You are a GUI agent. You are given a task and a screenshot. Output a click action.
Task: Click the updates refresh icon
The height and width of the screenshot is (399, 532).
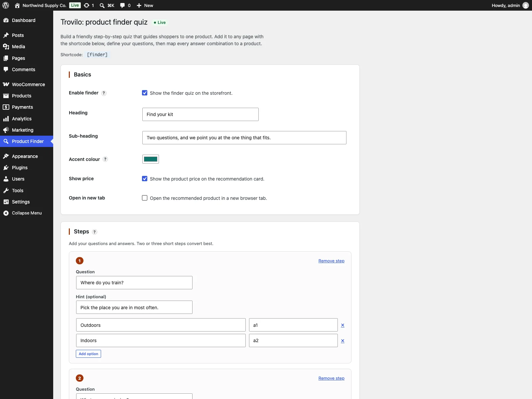tap(86, 5)
